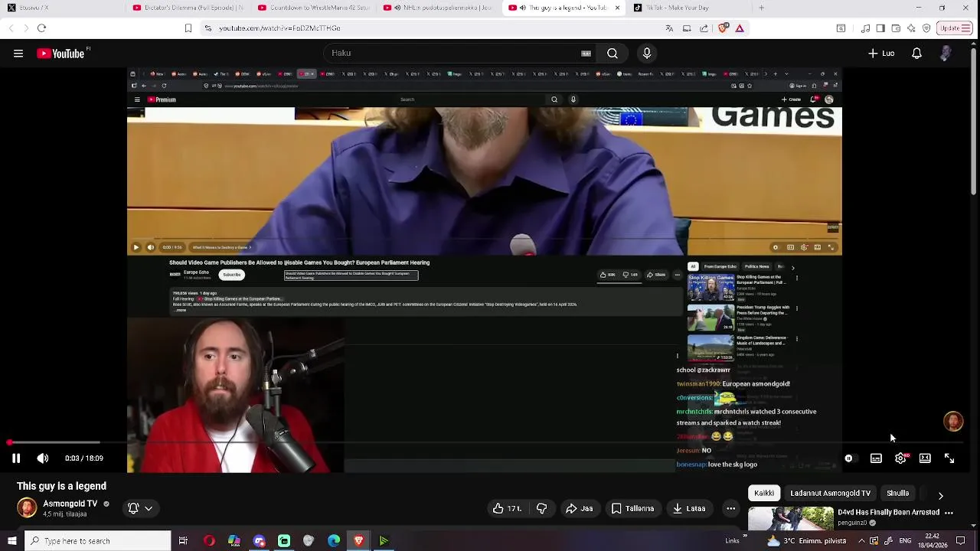This screenshot has height=551, width=980.
Task: Open Brave Wallet icon
Action: click(896, 28)
